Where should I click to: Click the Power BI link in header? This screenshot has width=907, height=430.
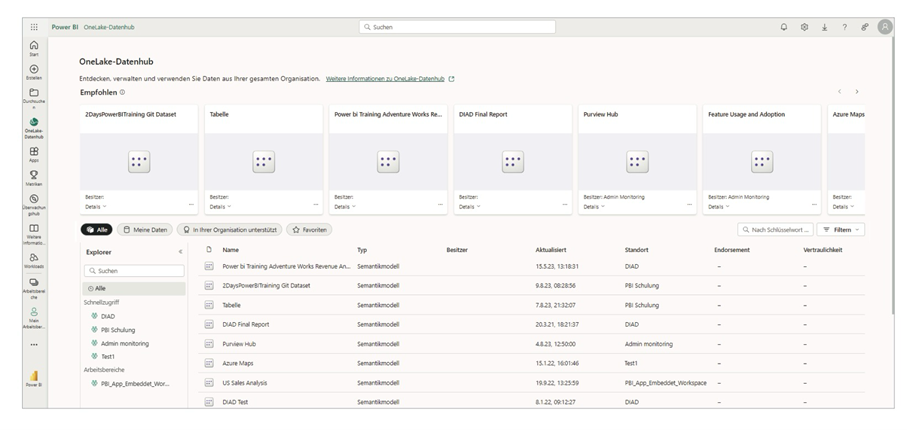(65, 27)
